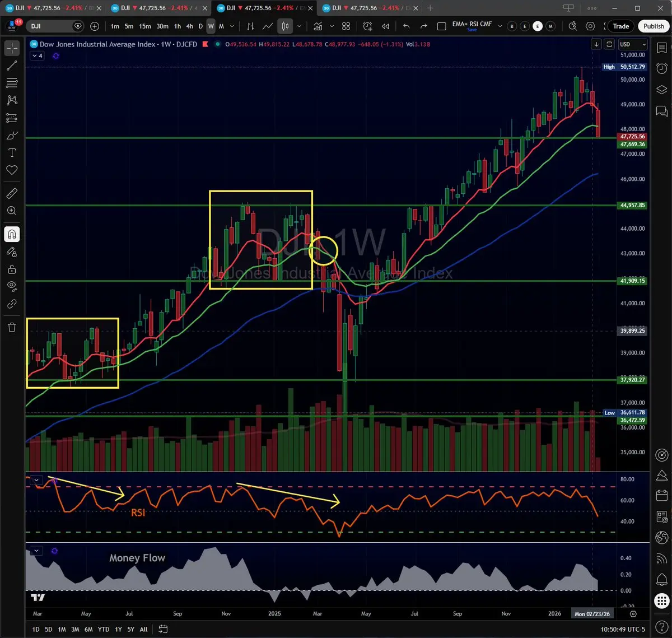
Task: Open the heart icons tool
Action: [12, 170]
